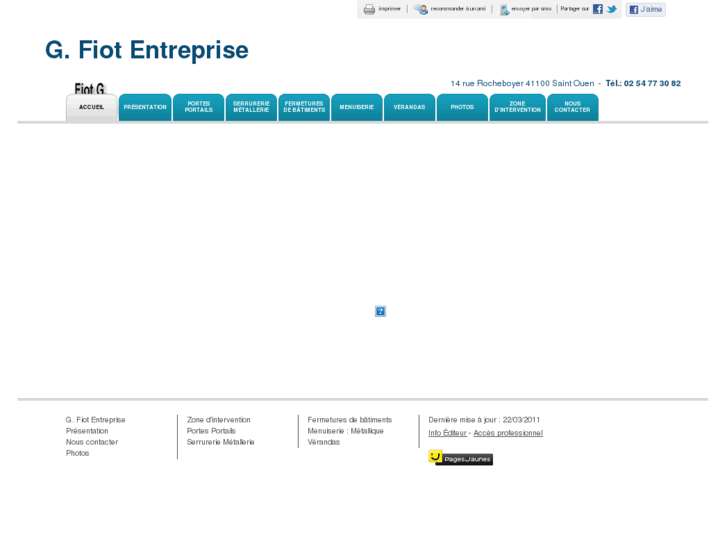Click the envoyer par sms phone icon
727x545 pixels.
[x=504, y=9]
